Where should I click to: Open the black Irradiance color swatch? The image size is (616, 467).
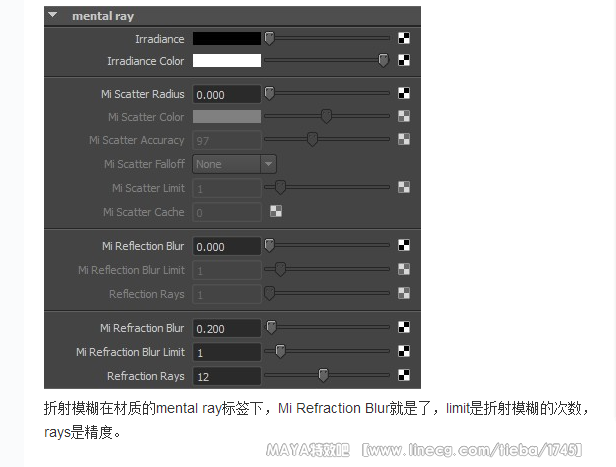click(x=227, y=38)
